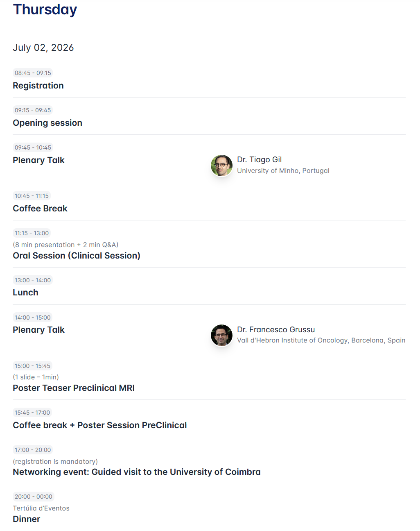Click Coffee break + Poster Session PreClinical
This screenshot has height=531, width=420.
tap(99, 425)
